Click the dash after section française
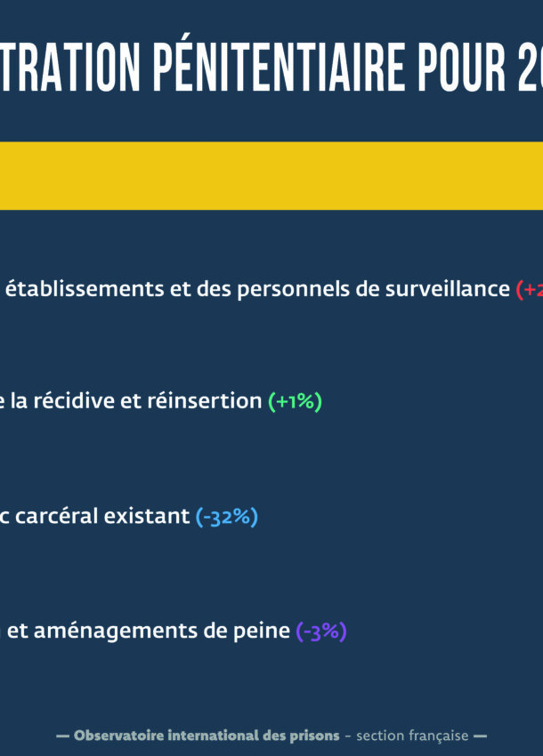The image size is (543, 756). (x=480, y=736)
